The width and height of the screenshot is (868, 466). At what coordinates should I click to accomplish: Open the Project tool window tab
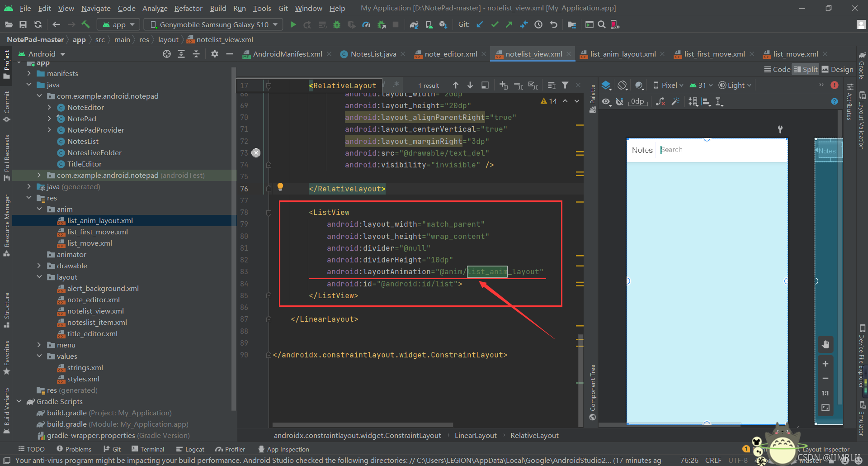pos(6,64)
